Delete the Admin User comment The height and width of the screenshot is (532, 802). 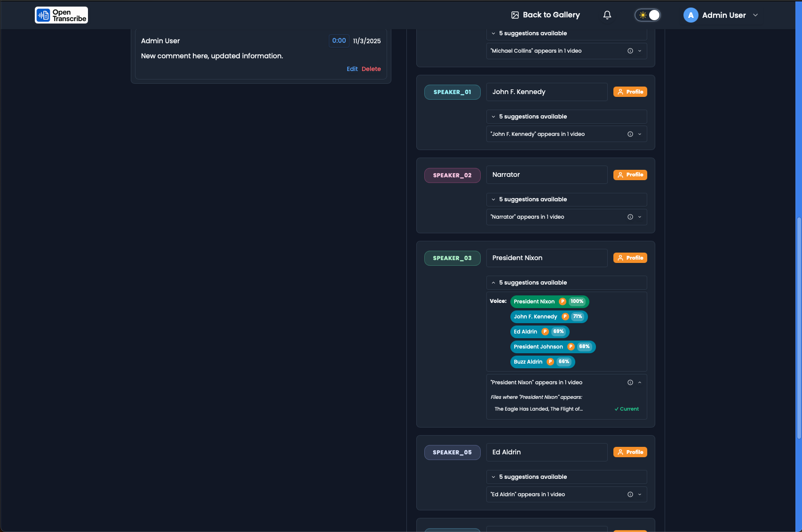click(371, 69)
